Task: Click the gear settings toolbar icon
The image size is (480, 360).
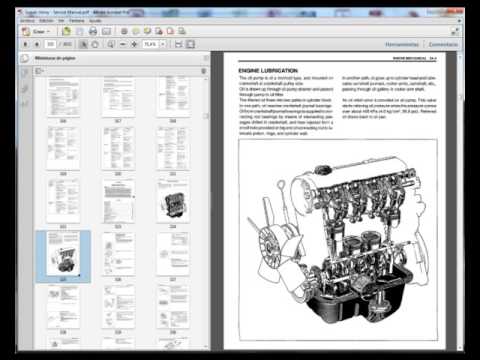Action: [124, 31]
